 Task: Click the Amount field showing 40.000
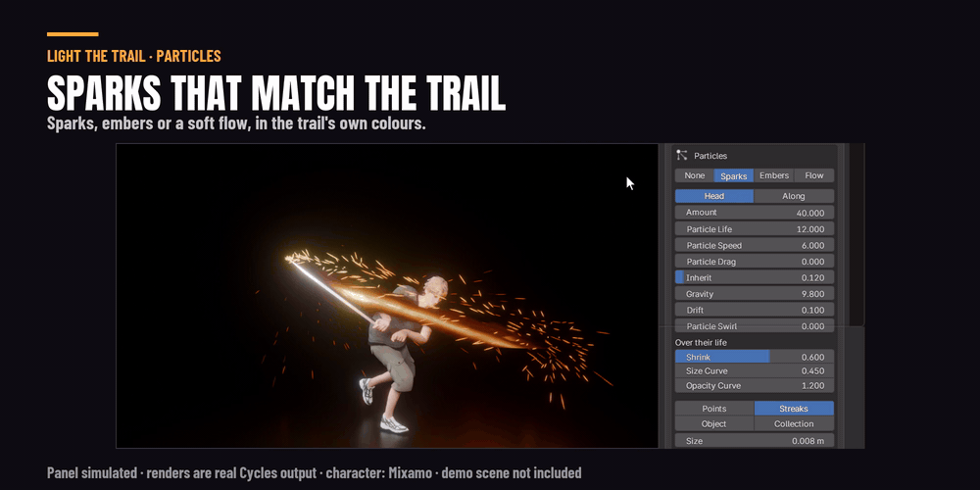pos(755,213)
